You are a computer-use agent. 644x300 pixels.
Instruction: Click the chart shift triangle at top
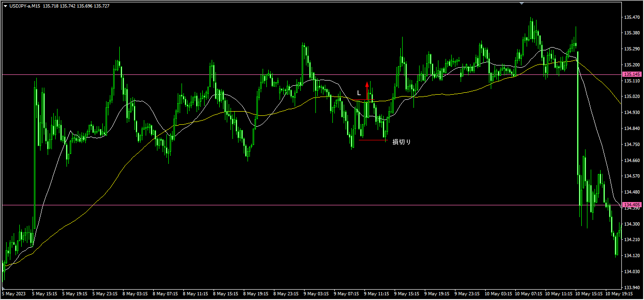[x=521, y=3]
